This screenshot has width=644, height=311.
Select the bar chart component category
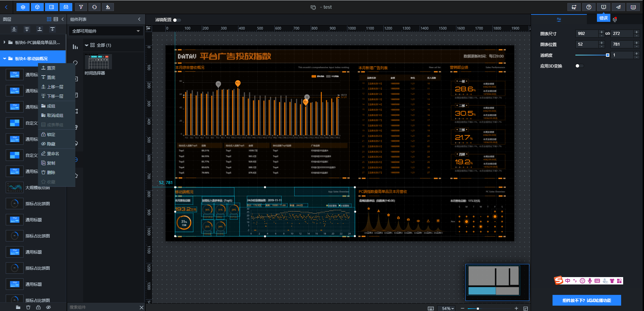pos(75,47)
